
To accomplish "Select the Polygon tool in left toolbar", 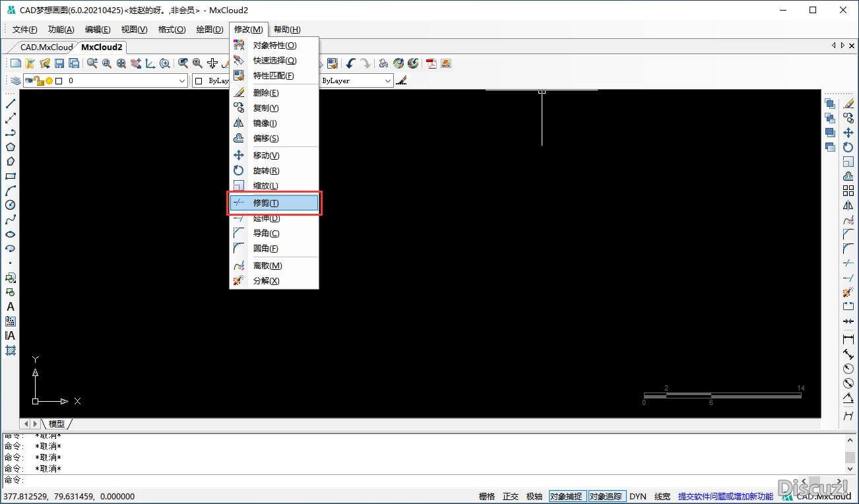I will point(11,147).
